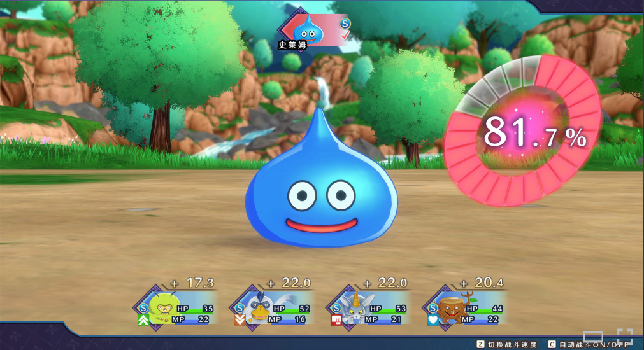This screenshot has height=350, width=644.
Task: Click the blue S badge next to the enemy portrait
Action: (x=345, y=24)
